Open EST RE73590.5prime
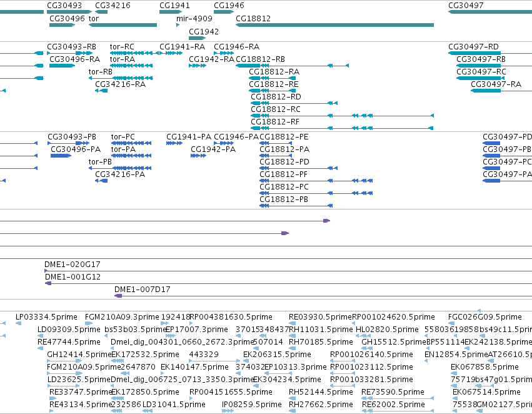This screenshot has width=532, height=414. point(393,392)
